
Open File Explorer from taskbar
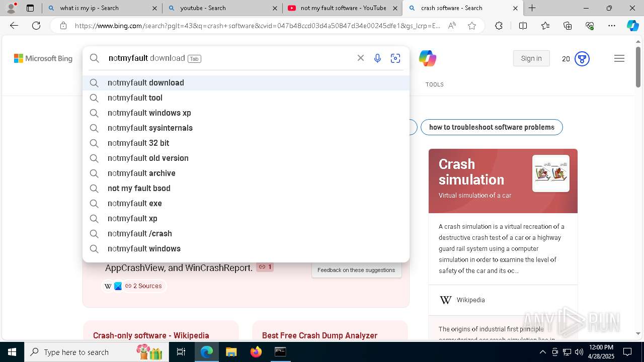coord(231,352)
